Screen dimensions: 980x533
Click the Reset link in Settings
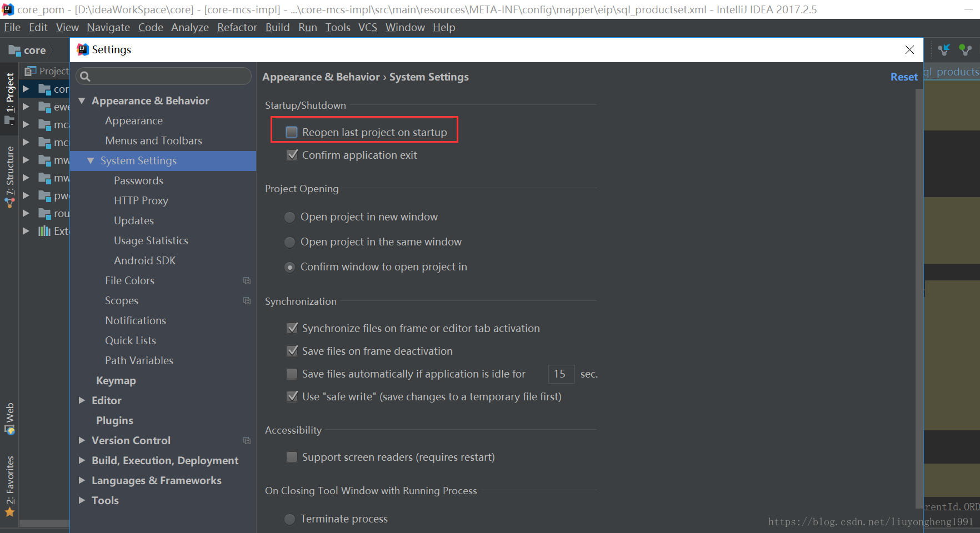[x=904, y=77]
